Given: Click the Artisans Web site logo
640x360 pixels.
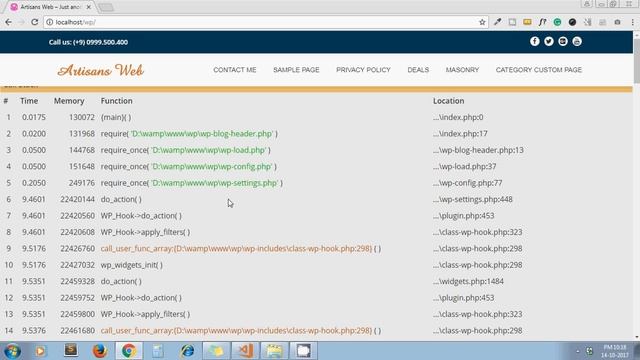Looking at the screenshot, I should click(100, 70).
